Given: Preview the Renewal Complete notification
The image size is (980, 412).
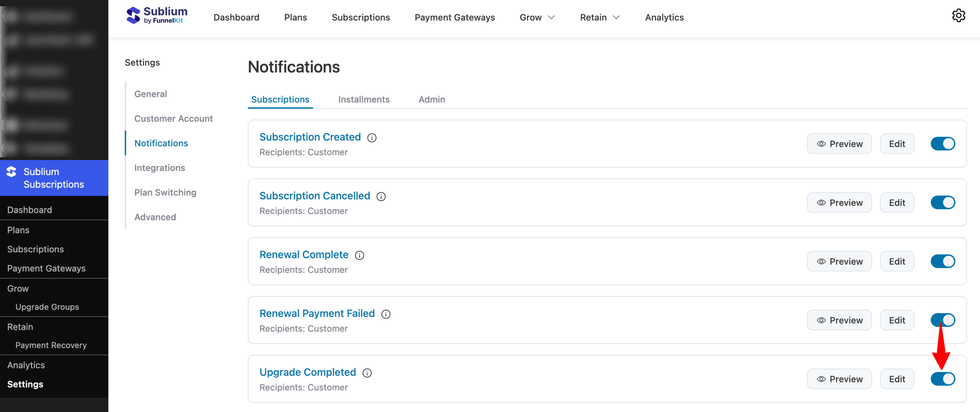Looking at the screenshot, I should click(x=839, y=261).
